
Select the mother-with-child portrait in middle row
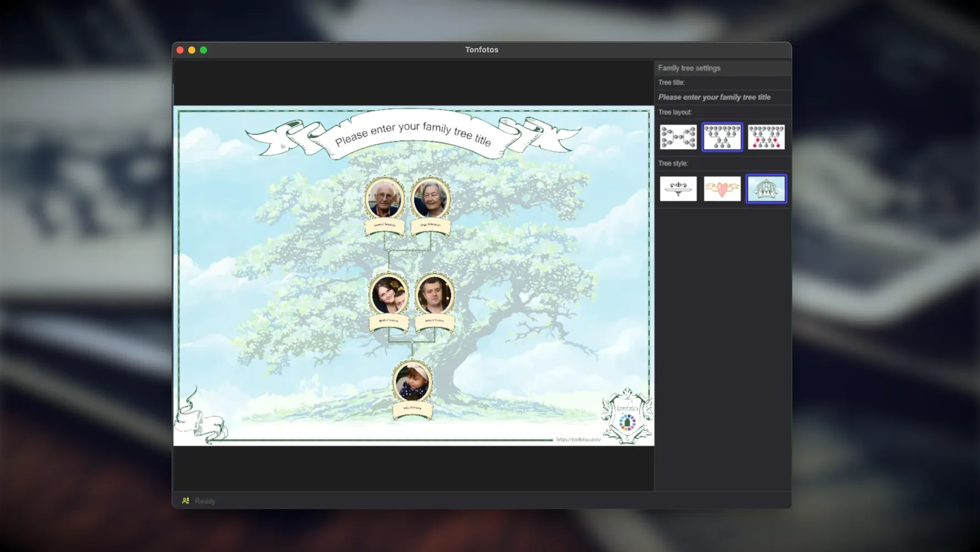389,295
